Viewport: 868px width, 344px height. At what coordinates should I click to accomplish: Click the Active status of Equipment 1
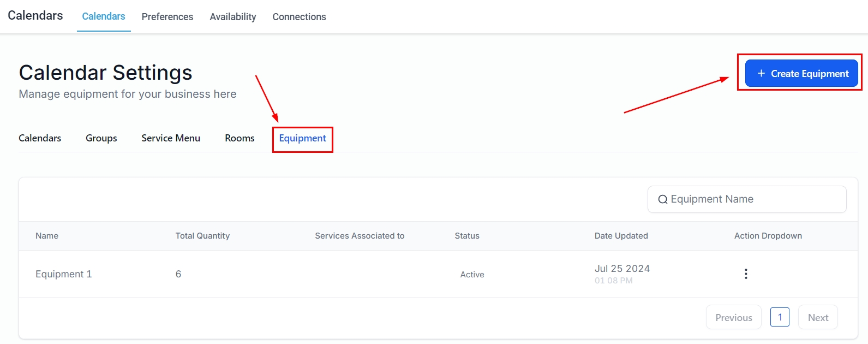(472, 275)
